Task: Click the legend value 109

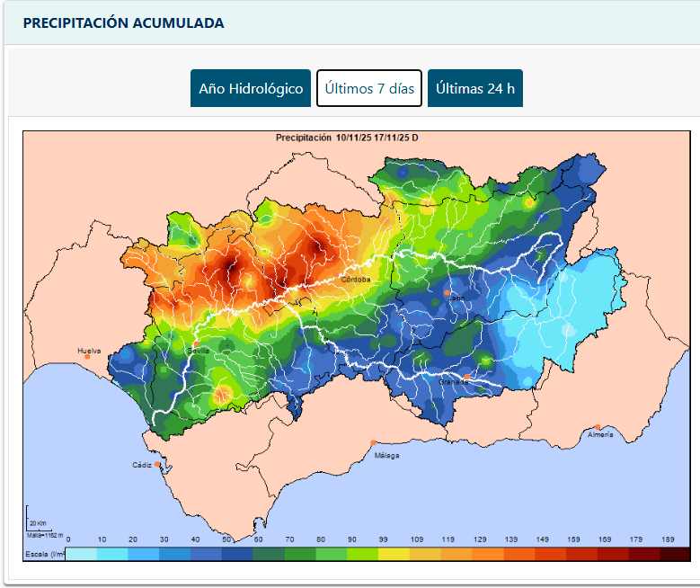Action: (x=417, y=539)
